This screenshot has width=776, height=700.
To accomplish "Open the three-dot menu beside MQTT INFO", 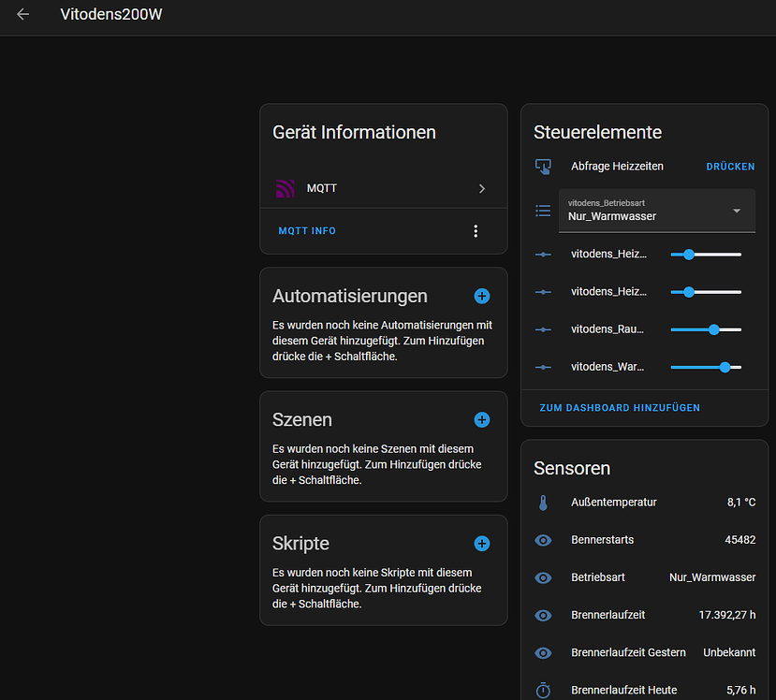I will 476,231.
